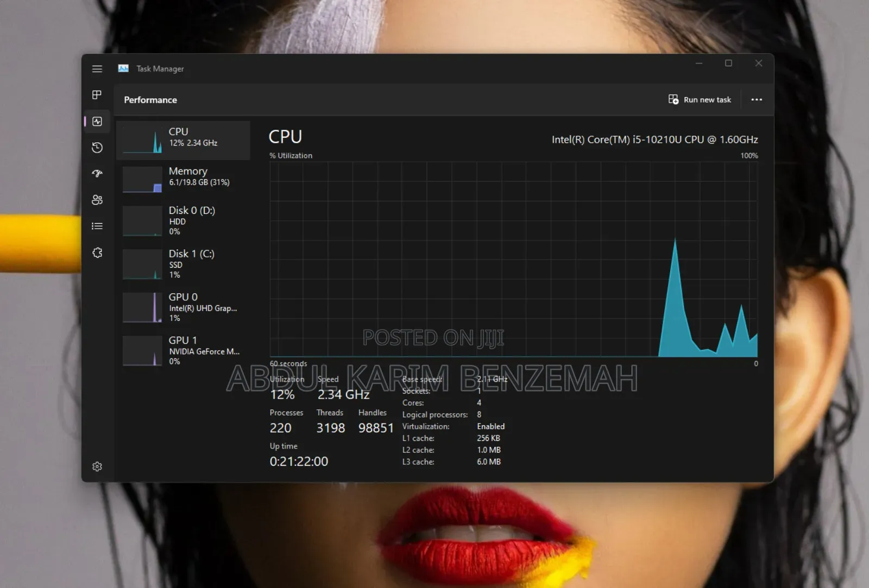Click the CPU utilization graph
869x588 pixels.
[513, 259]
